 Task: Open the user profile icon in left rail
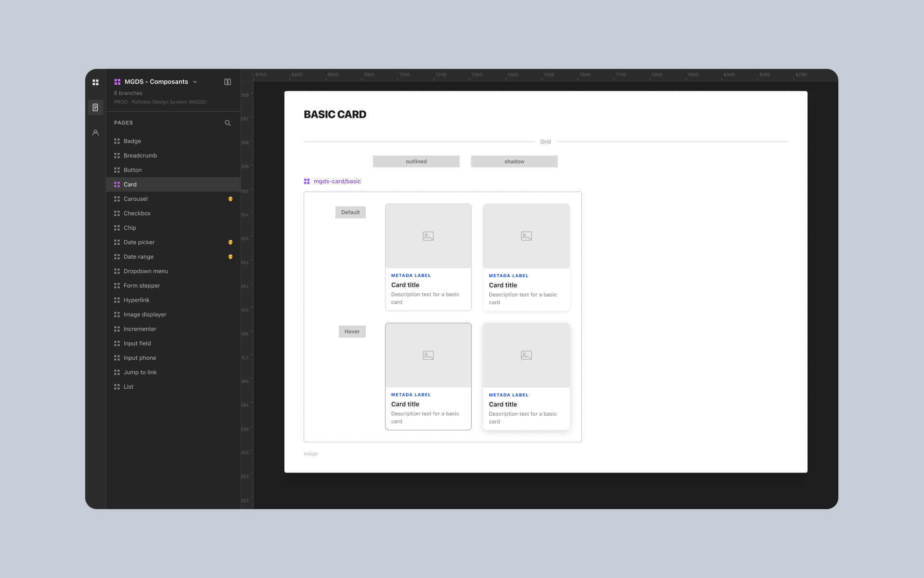[95, 132]
